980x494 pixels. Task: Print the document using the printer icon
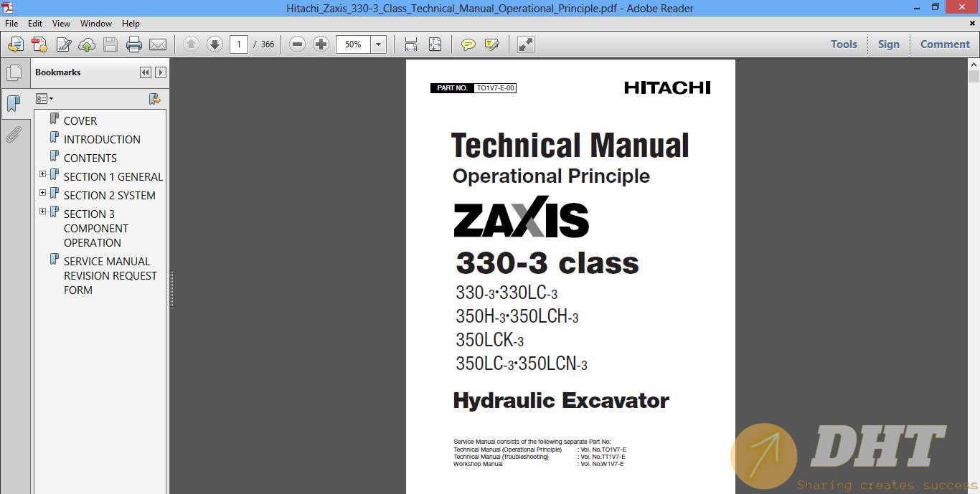click(x=134, y=44)
